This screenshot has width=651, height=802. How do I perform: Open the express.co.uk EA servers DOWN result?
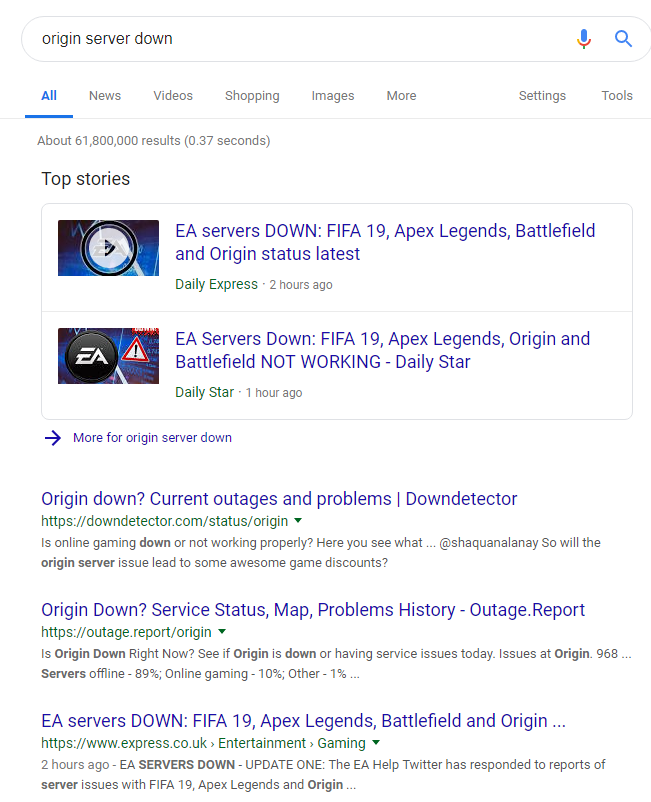click(303, 721)
